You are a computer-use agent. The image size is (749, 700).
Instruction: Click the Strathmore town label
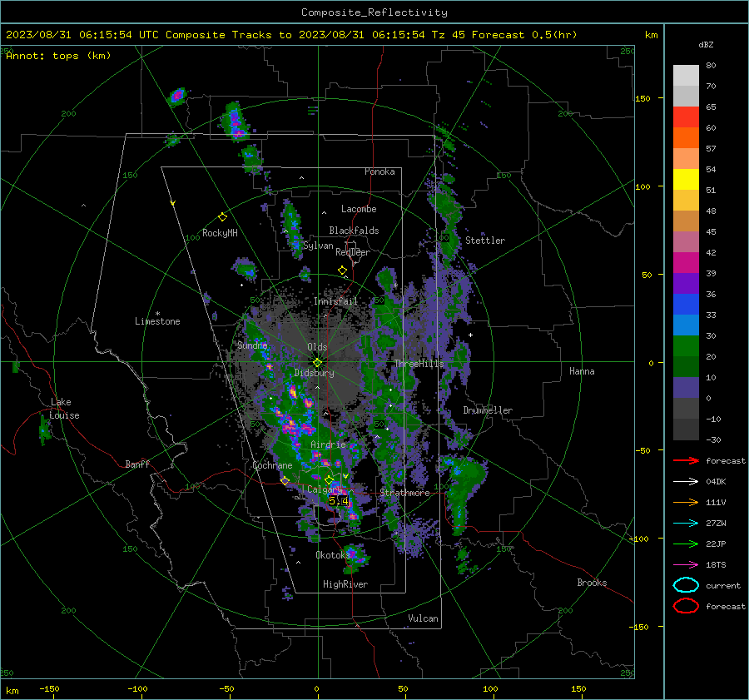pyautogui.click(x=404, y=493)
